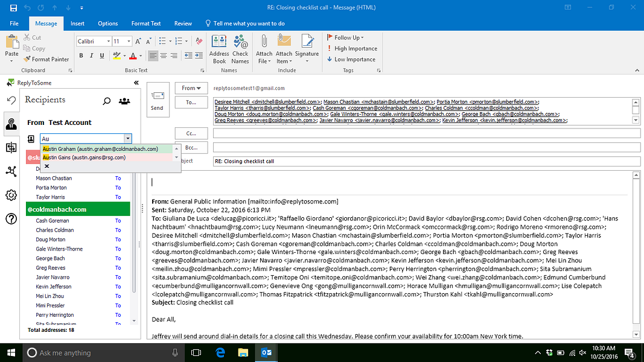Collapse the ribbon with chevron
644x362 pixels.
click(637, 71)
